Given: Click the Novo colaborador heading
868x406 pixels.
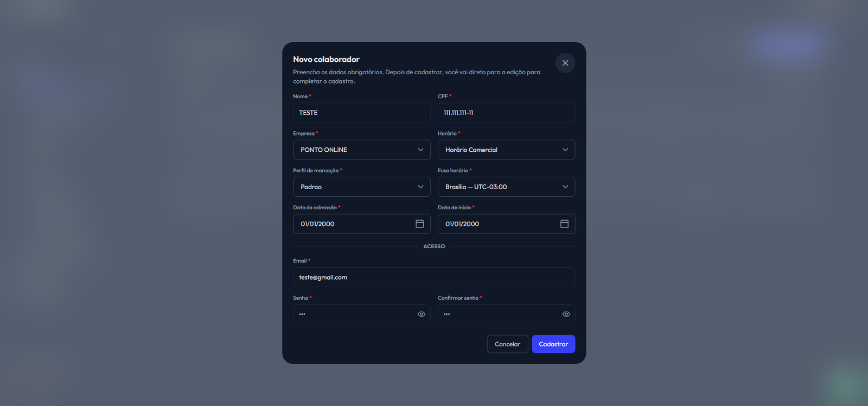Looking at the screenshot, I should click(326, 60).
